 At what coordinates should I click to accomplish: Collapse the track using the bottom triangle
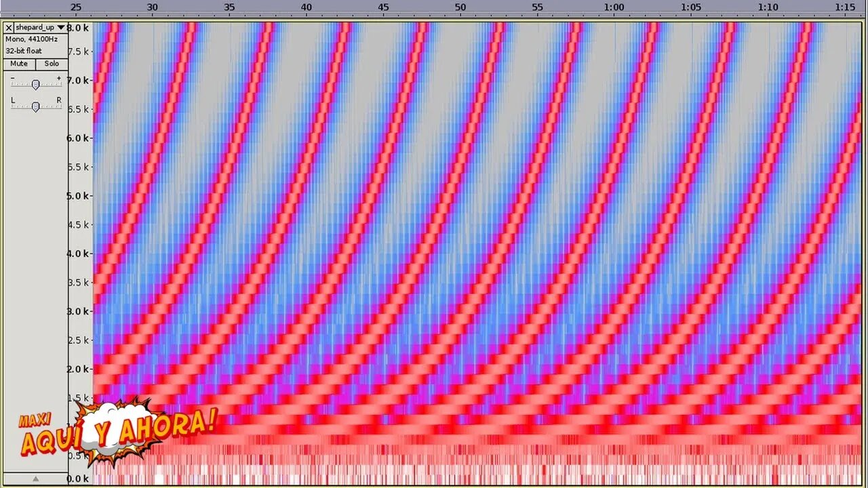[35, 479]
